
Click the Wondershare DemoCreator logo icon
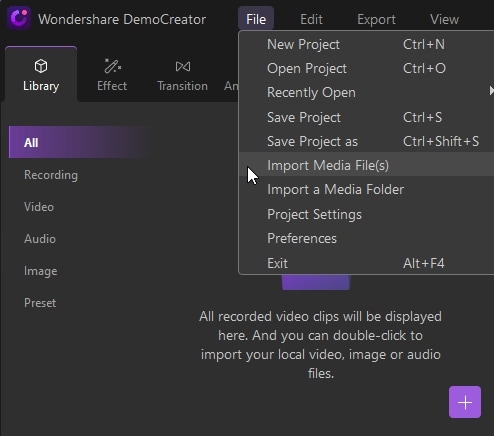click(19, 19)
